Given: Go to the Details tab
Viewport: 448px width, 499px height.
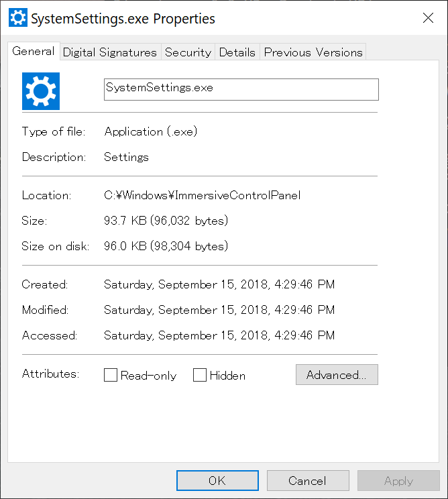Looking at the screenshot, I should 237,52.
